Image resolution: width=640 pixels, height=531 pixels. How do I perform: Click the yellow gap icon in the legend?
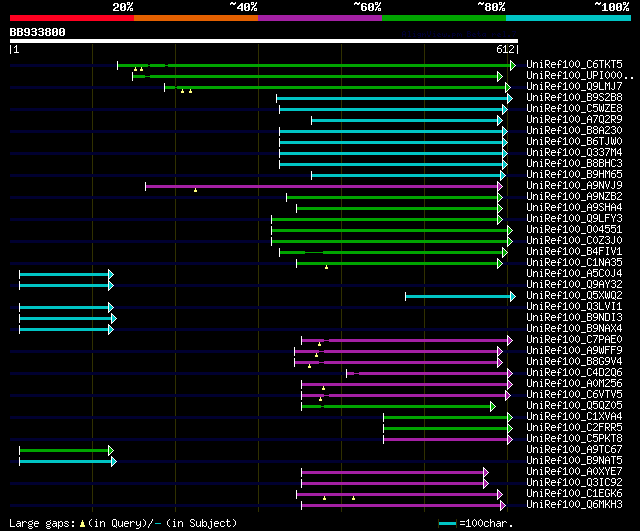82,523
